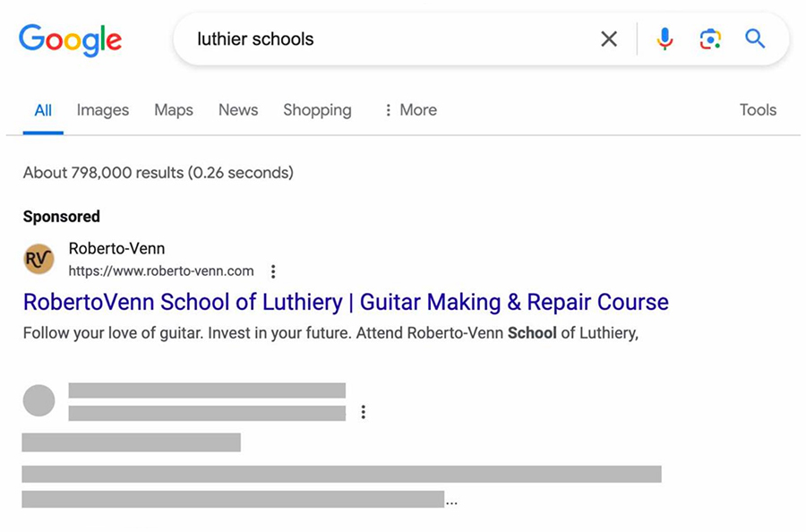Switch to the Images tab
Viewport: 806px width, 532px height.
[x=102, y=110]
